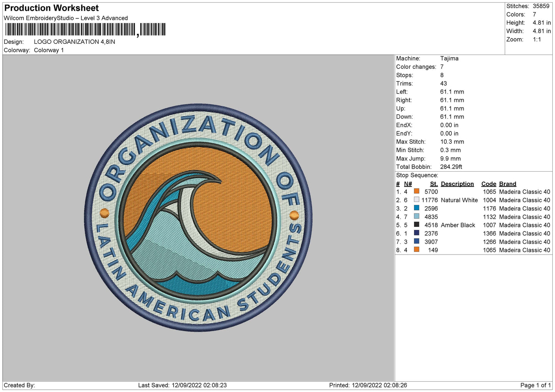Click the Natural White swatch in row 2
Screen dimensions: 555x392
tap(416, 200)
